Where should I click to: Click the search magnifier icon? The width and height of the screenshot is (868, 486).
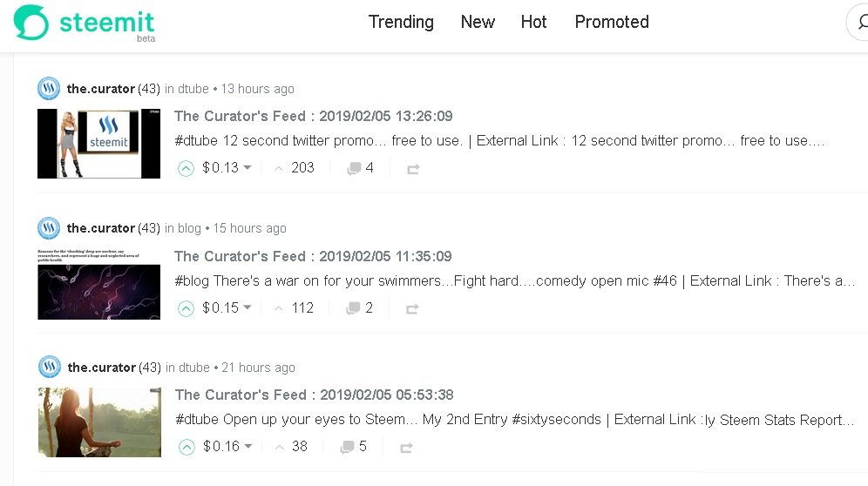click(x=863, y=22)
